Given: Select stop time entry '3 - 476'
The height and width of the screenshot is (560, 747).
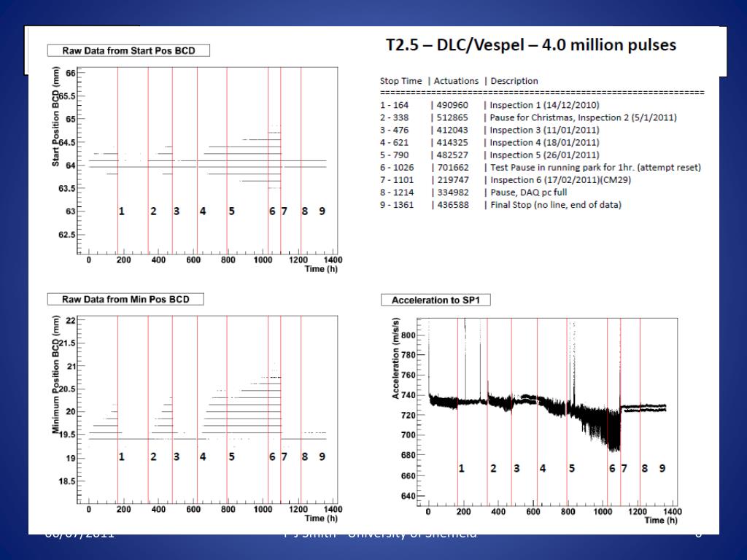Looking at the screenshot, I should tap(394, 130).
